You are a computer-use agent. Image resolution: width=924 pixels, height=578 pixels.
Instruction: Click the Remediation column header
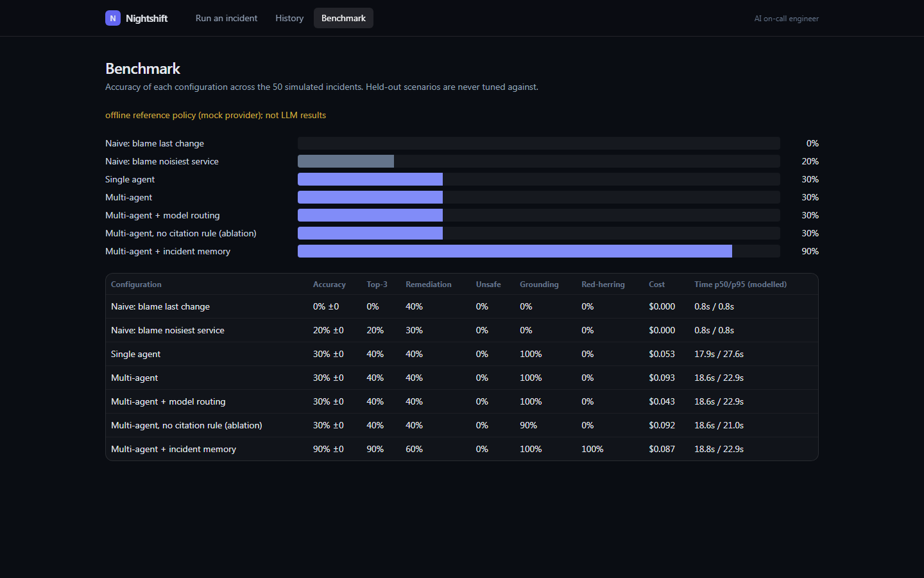[429, 285]
